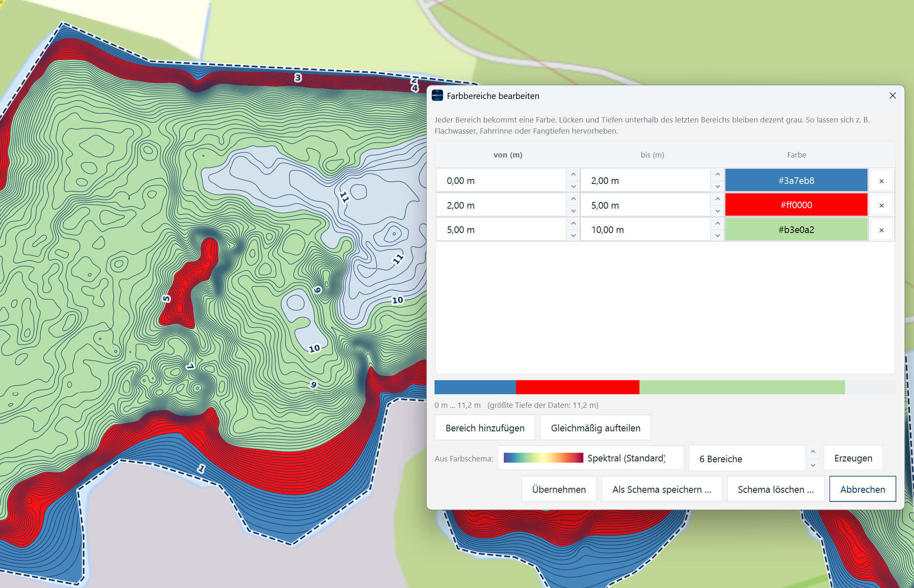
Task: Click the depth label 7 on the map
Action: [x=190, y=366]
